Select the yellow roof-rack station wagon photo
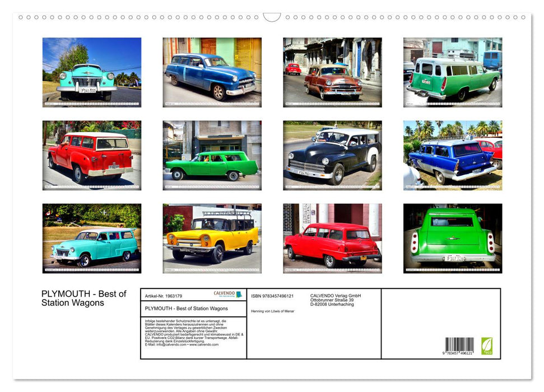The width and height of the screenshot is (544, 392). point(212,239)
